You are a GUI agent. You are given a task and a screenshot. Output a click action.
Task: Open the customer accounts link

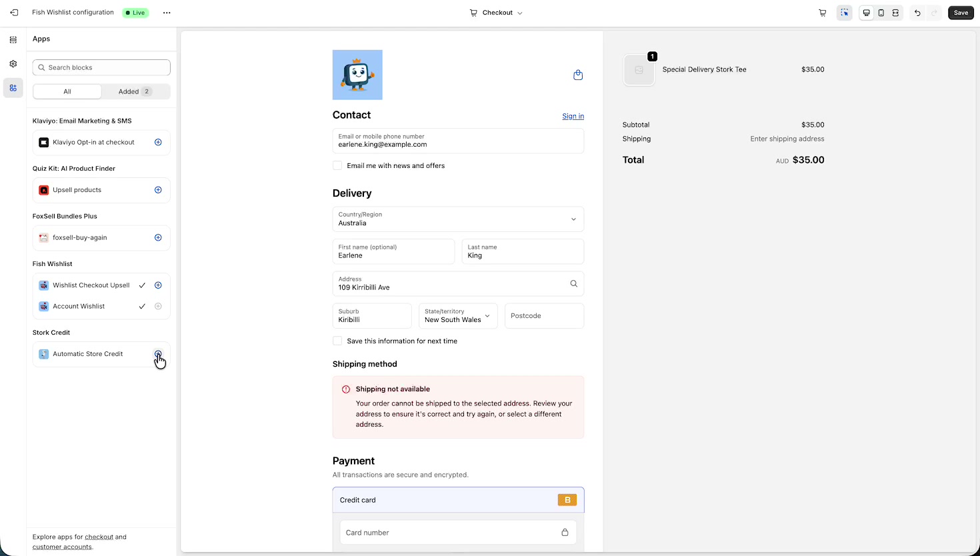(61, 546)
